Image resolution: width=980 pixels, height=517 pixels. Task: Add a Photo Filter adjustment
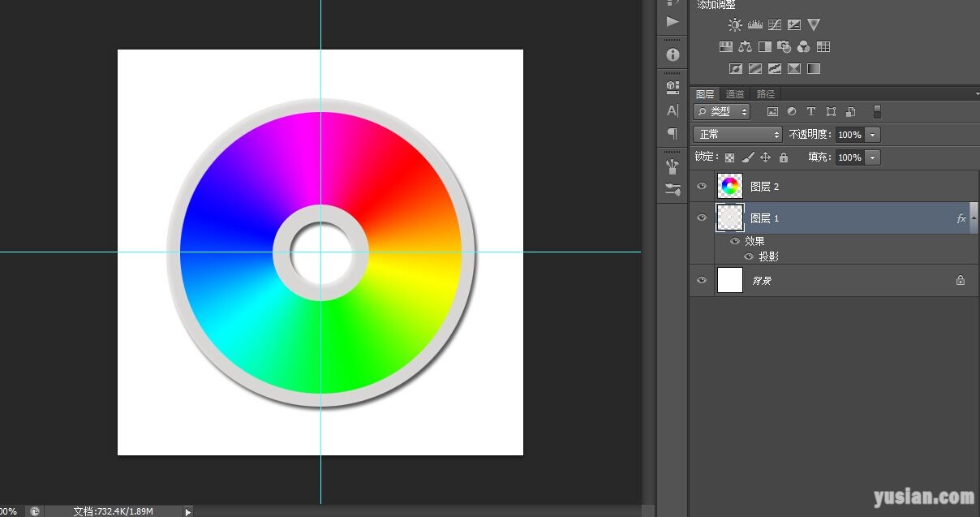(x=784, y=46)
